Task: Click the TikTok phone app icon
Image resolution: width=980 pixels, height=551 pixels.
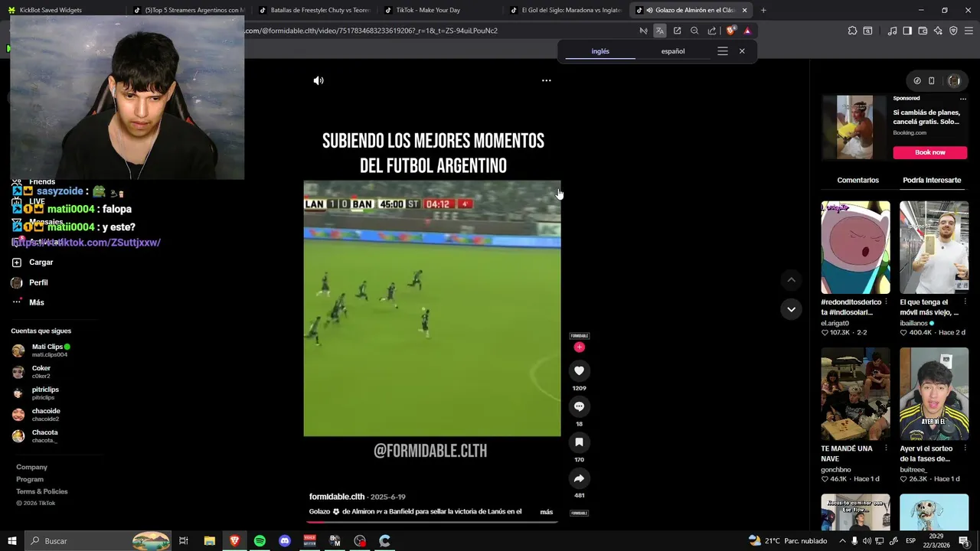Action: click(932, 80)
